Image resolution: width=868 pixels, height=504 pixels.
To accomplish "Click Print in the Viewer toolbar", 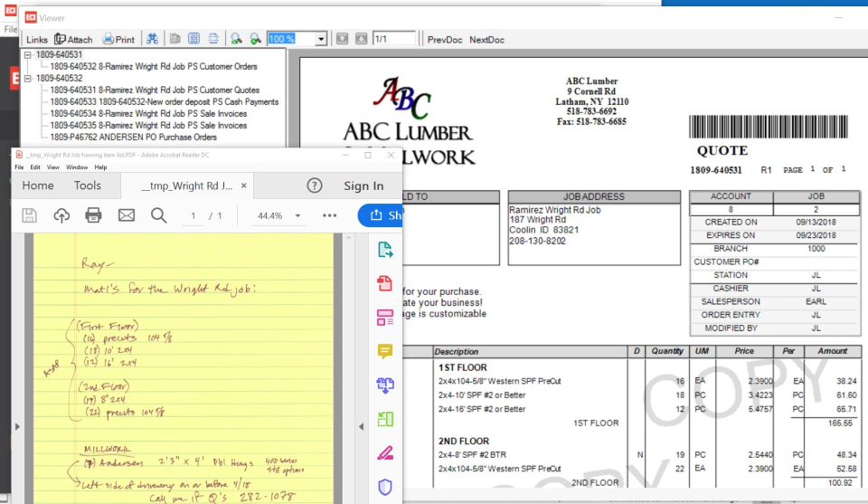I will click(118, 39).
